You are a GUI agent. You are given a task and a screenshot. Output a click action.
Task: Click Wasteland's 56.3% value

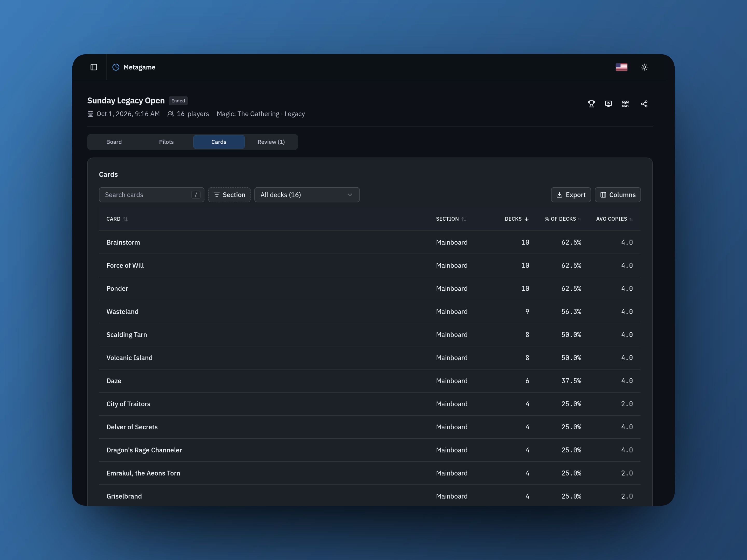click(x=571, y=312)
